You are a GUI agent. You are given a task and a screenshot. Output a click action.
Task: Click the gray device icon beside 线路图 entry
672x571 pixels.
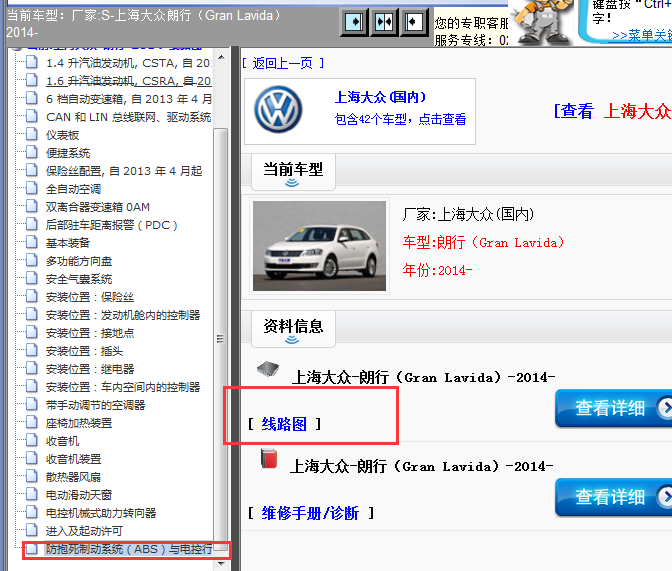[x=268, y=368]
